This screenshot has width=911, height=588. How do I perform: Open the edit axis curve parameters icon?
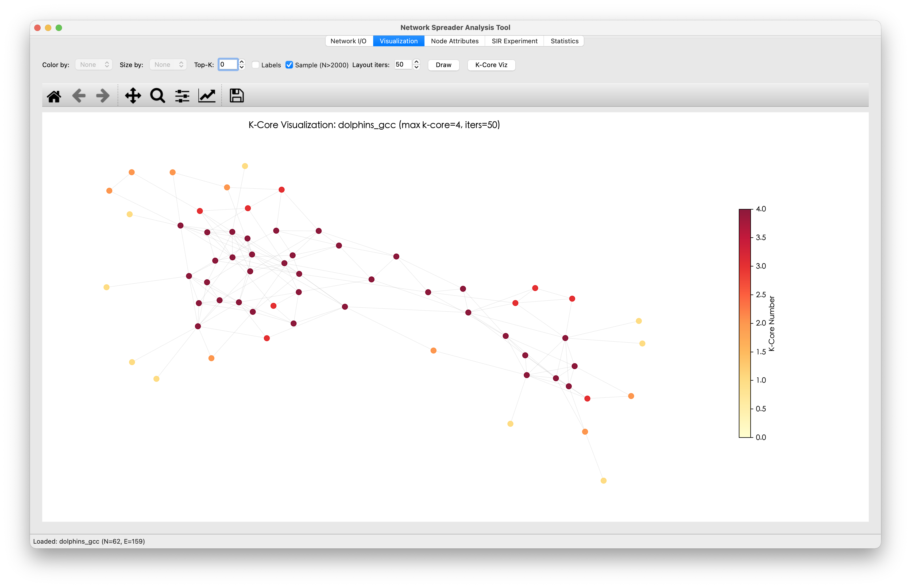[x=207, y=96]
